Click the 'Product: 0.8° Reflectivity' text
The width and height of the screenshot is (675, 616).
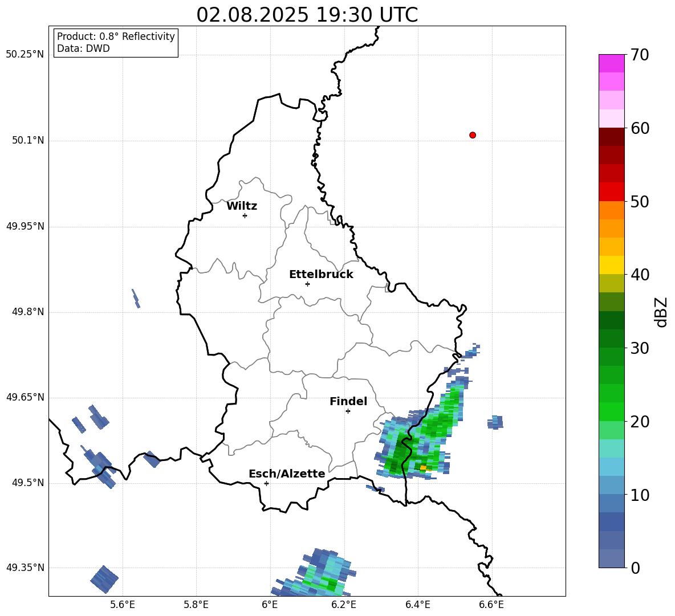116,36
